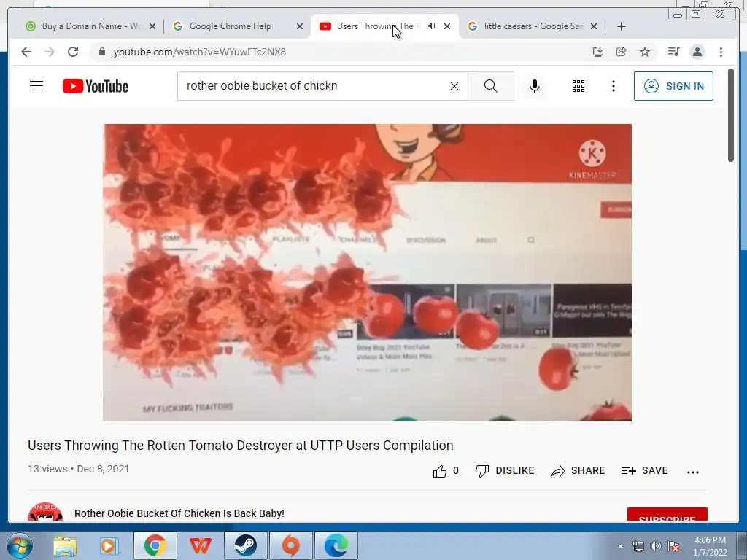Open a new browser tab
The width and height of the screenshot is (747, 560).
[x=622, y=26]
